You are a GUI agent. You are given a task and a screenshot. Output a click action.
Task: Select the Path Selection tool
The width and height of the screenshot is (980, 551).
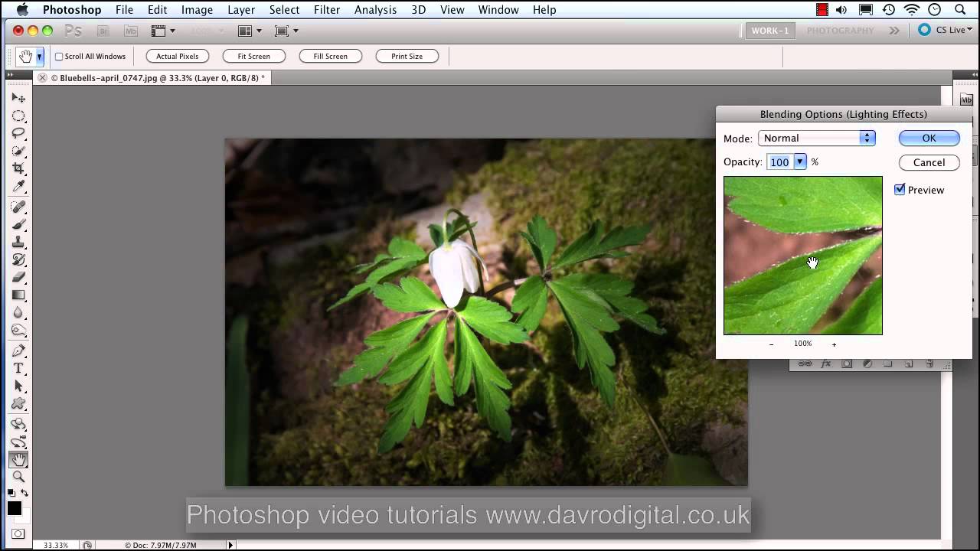pos(18,386)
